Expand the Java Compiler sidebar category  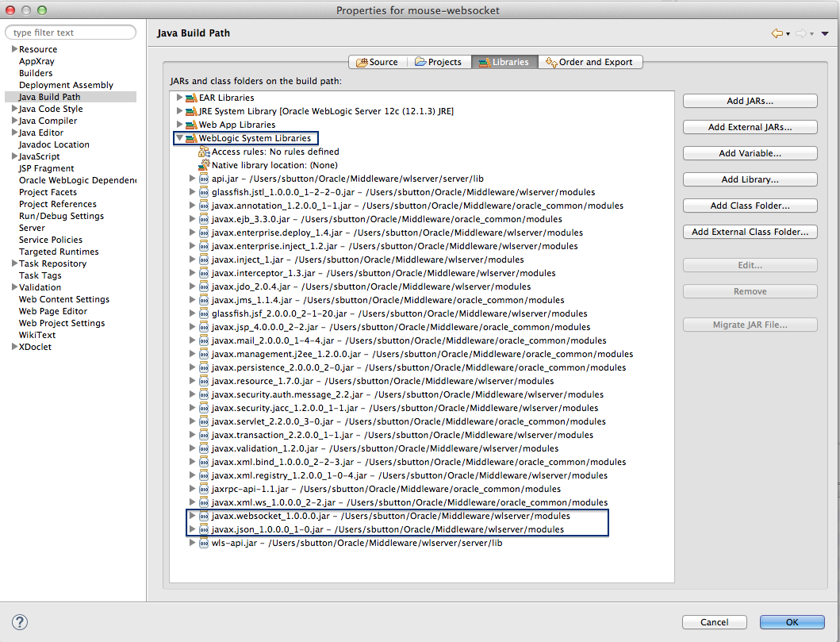[14, 121]
